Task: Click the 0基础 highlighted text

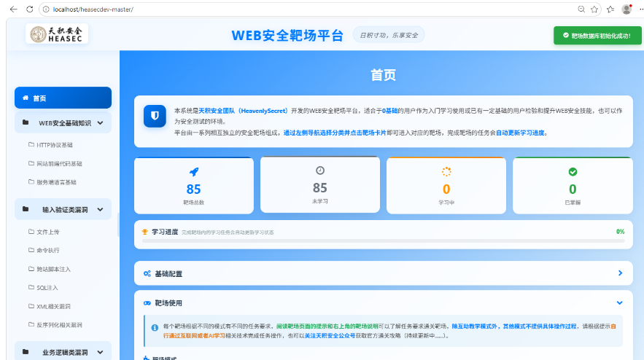Action: tap(389, 111)
